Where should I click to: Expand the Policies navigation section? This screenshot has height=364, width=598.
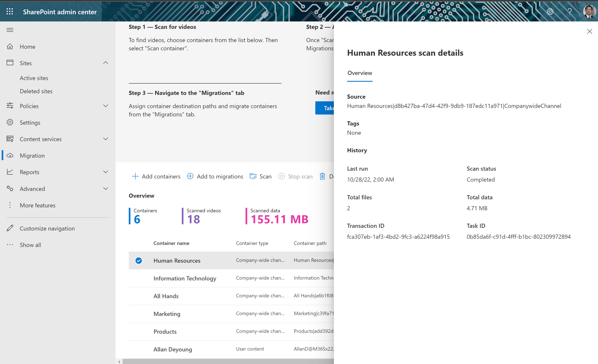(x=106, y=106)
